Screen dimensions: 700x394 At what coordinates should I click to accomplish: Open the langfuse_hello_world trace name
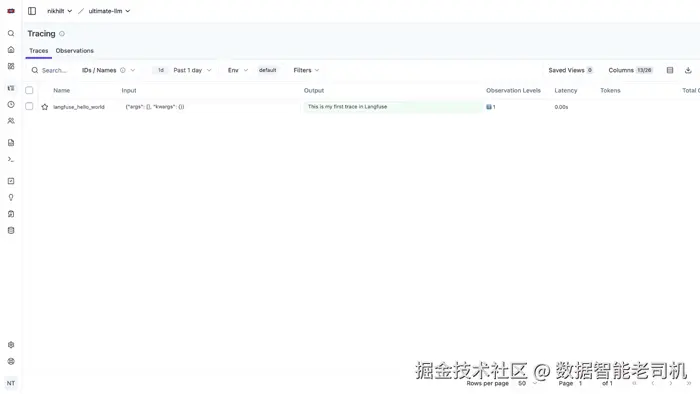click(x=79, y=107)
